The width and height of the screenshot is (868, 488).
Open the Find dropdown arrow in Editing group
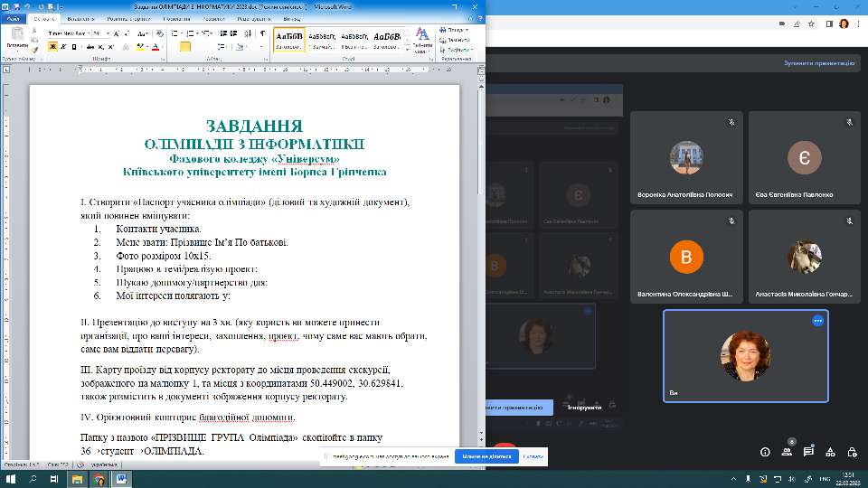tap(467, 30)
